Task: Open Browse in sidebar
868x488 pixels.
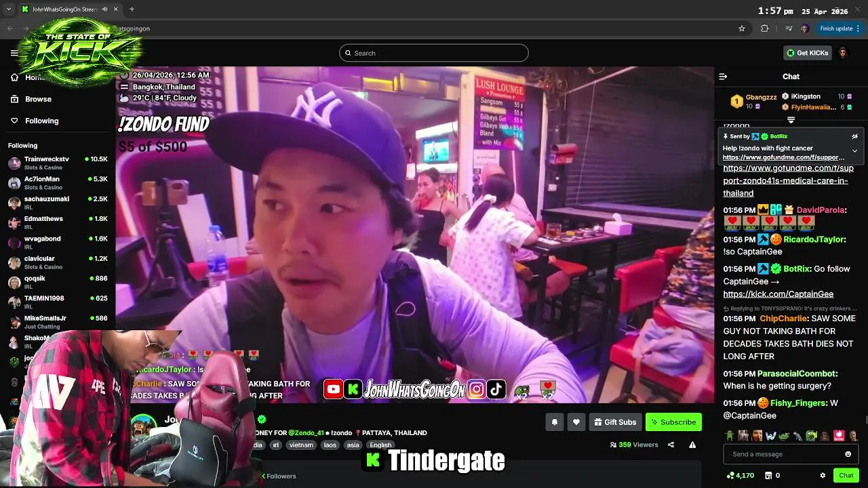Action: 38,99
